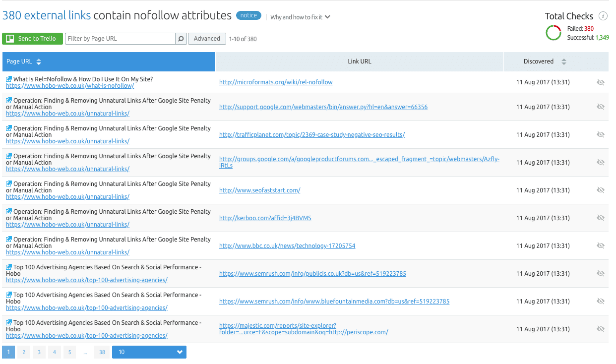Open the kerboo.com?affid link
This screenshot has height=364, width=616.
[265, 218]
